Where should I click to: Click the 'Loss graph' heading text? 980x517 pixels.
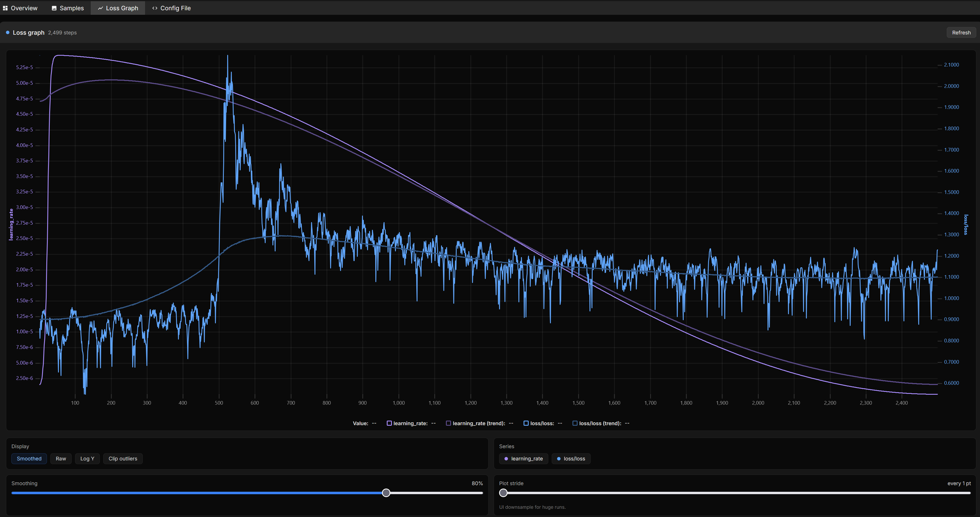(28, 33)
